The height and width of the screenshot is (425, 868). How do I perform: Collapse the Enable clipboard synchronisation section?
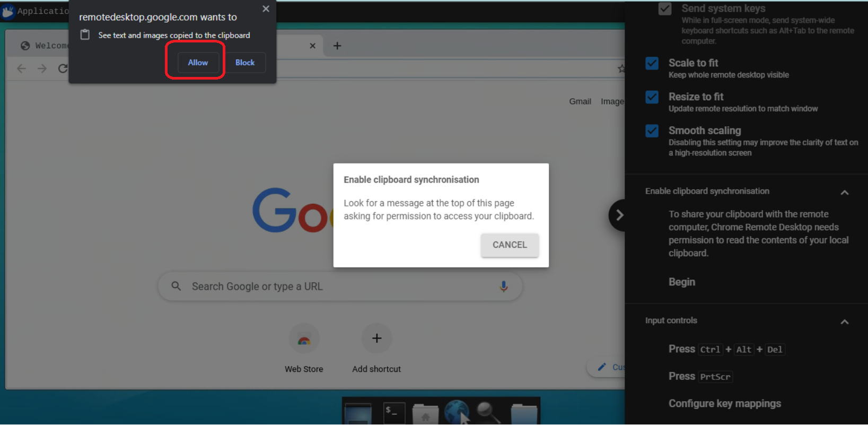point(844,193)
